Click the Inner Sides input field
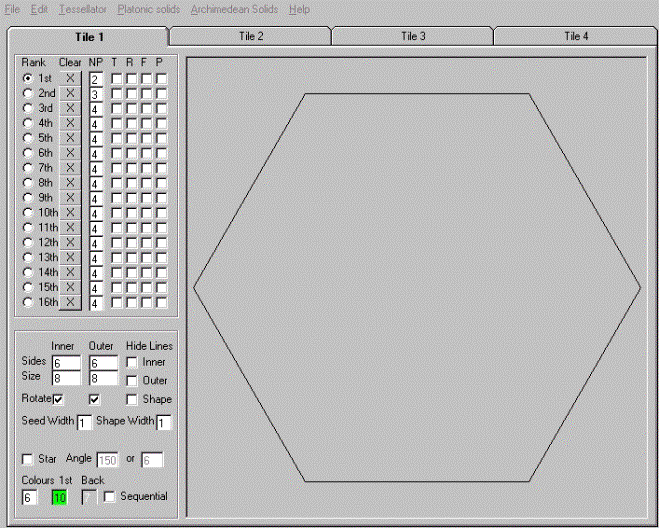 (x=66, y=363)
